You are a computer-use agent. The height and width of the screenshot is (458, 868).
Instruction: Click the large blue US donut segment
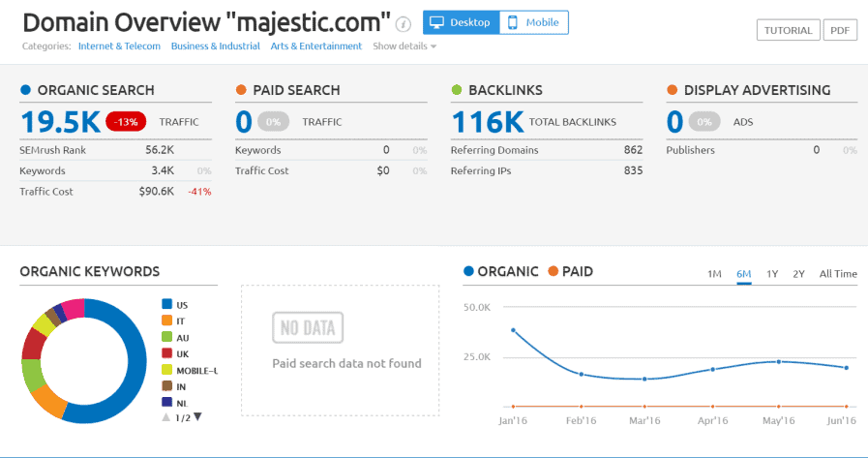click(136, 360)
